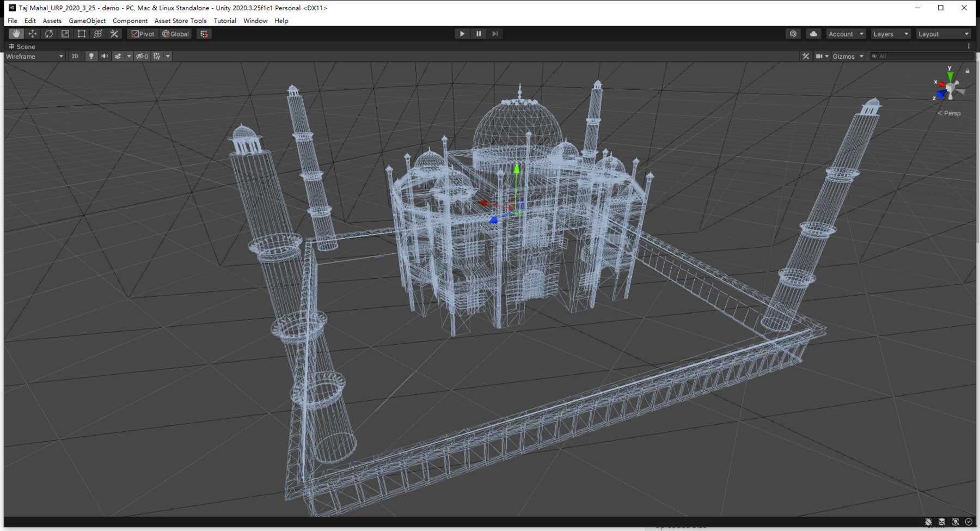Screen dimensions: 980x531
Task: Switch the Persp projection label
Action: (949, 113)
